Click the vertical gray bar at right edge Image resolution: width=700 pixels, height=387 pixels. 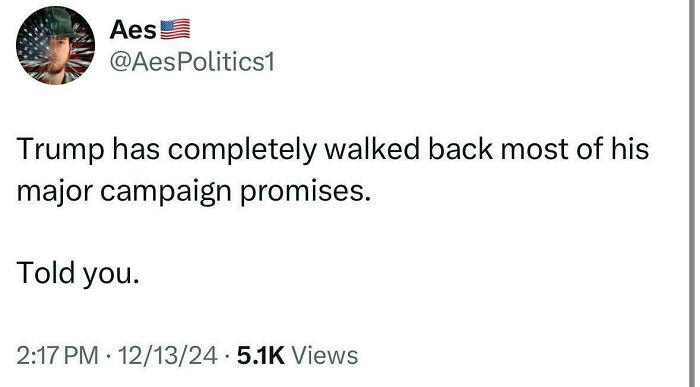tap(692, 193)
